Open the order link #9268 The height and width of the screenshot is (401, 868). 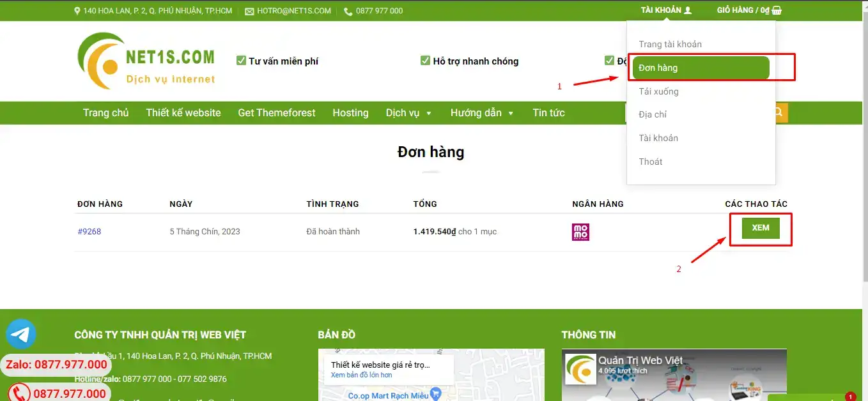click(x=89, y=232)
